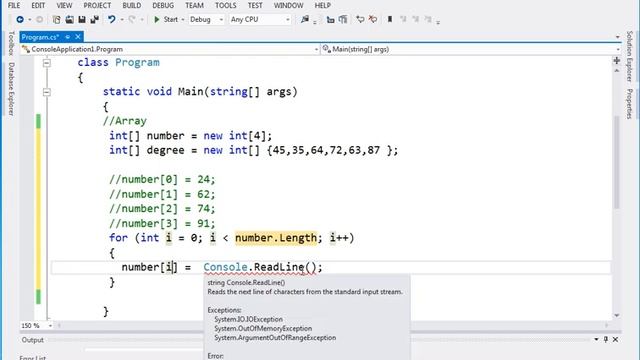Open the BUILD menu
The height and width of the screenshot is (360, 640).
click(132, 5)
